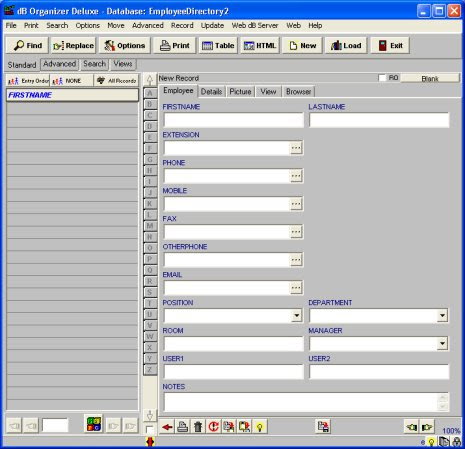Screen dimensions: 465x449
Task: Go to previous record with green left hand icon
Action: (412, 427)
